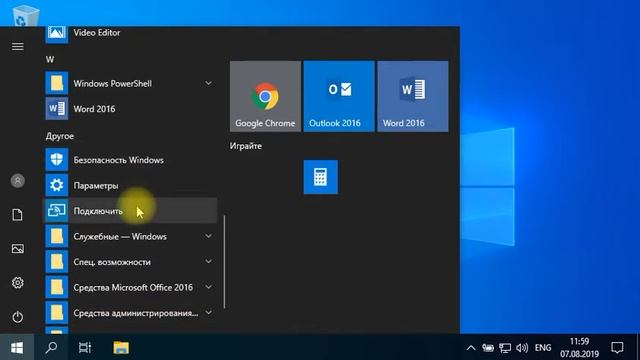Click the W letter section header
This screenshot has height=360, width=640.
pos(50,60)
